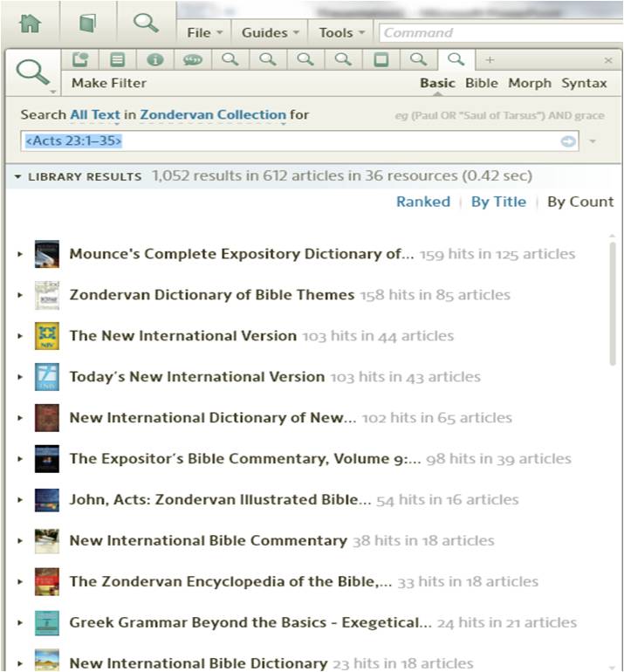Viewport: 624px width, 672px height.
Task: Expand New International Bible Dictionary results
Action: click(x=20, y=663)
